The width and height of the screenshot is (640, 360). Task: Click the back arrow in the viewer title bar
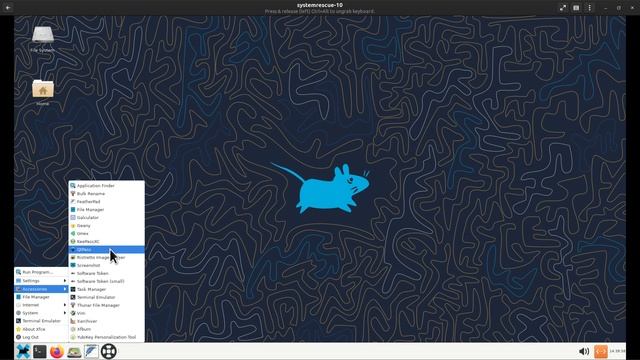tap(8, 7)
